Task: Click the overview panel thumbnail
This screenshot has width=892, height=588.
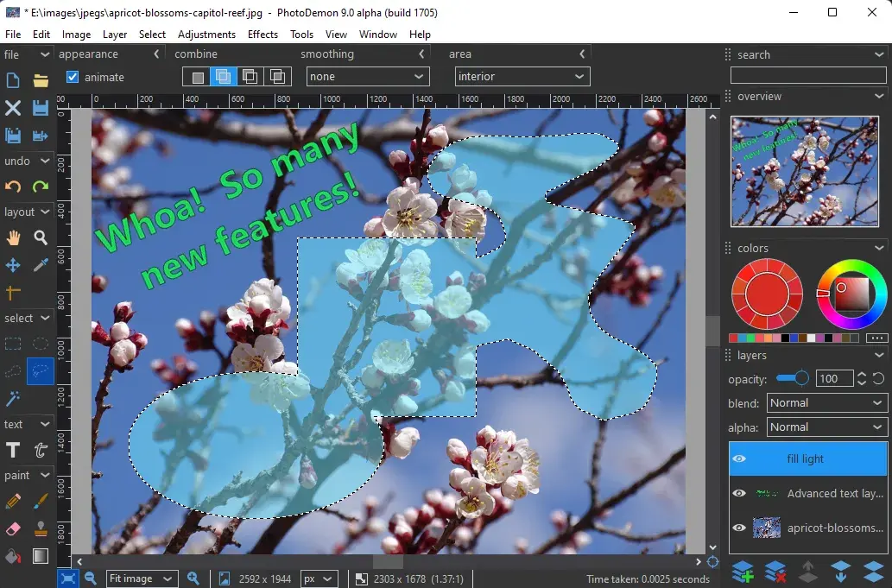Action: [805, 171]
